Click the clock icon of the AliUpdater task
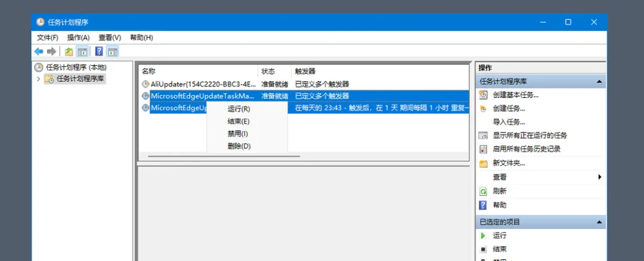The width and height of the screenshot is (644, 261). tap(145, 84)
